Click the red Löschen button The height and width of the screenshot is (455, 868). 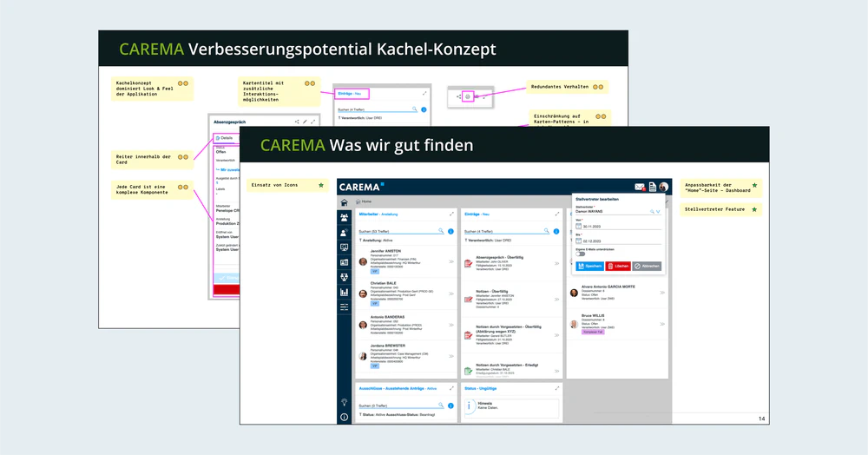tap(618, 267)
